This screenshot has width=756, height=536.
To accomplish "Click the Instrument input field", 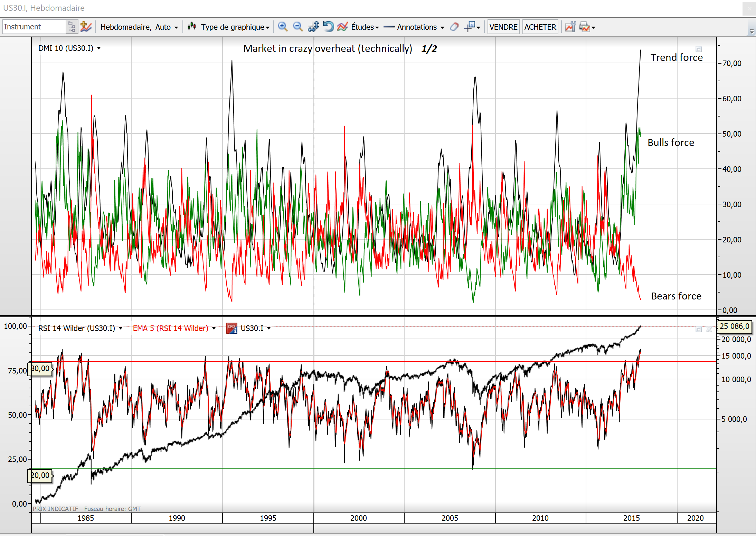I will click(34, 27).
